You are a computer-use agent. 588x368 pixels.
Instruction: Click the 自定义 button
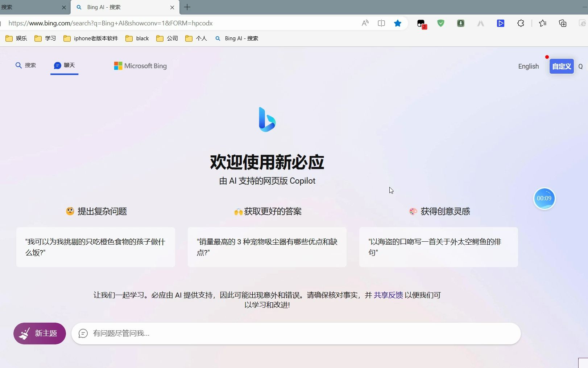coord(562,66)
